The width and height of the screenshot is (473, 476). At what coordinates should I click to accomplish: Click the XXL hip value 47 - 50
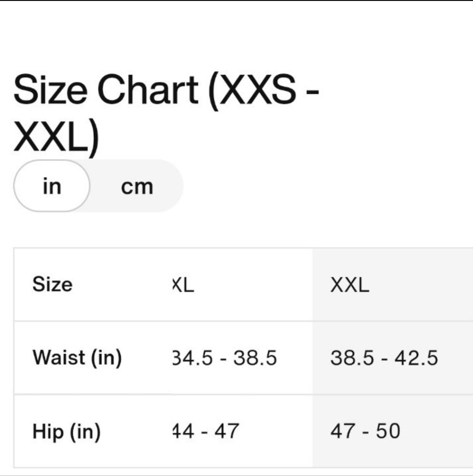[365, 431]
